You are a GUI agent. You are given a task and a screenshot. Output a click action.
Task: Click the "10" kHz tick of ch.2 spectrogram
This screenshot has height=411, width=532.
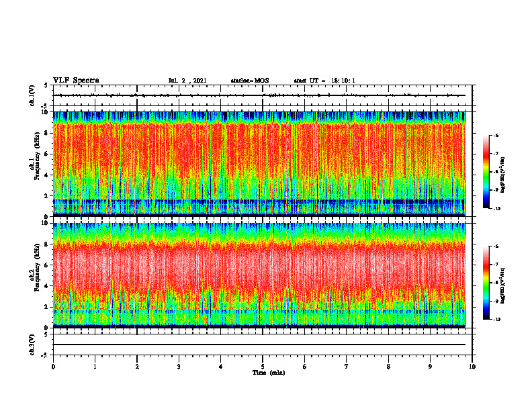pyautogui.click(x=45, y=223)
